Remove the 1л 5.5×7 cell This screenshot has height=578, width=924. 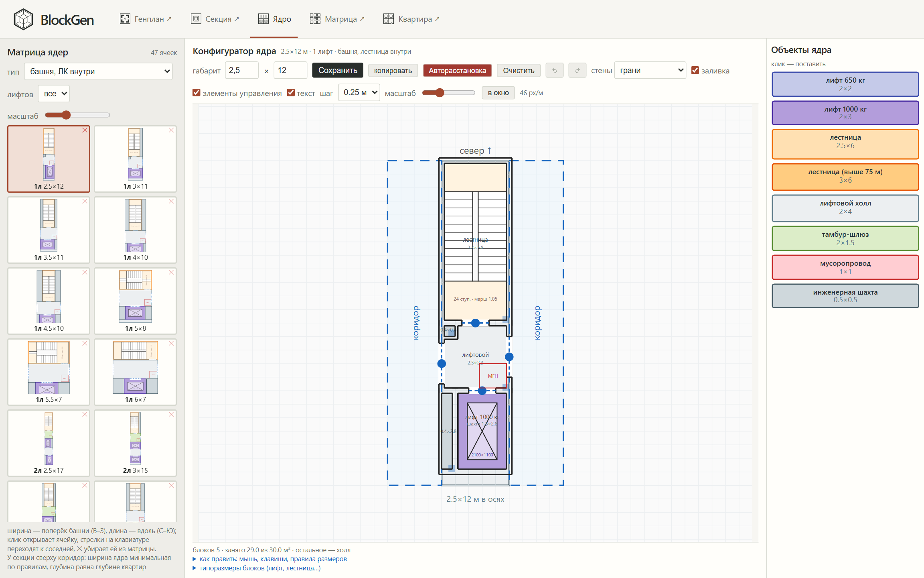(85, 344)
